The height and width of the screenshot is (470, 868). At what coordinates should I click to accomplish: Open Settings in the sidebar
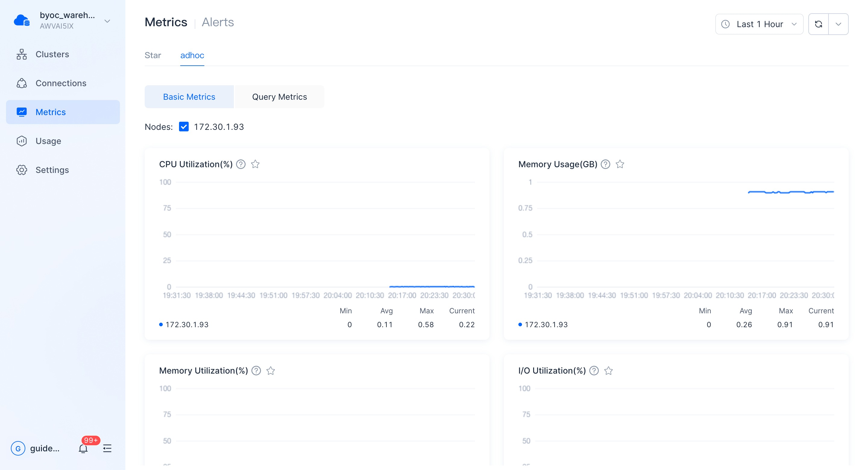63,170
